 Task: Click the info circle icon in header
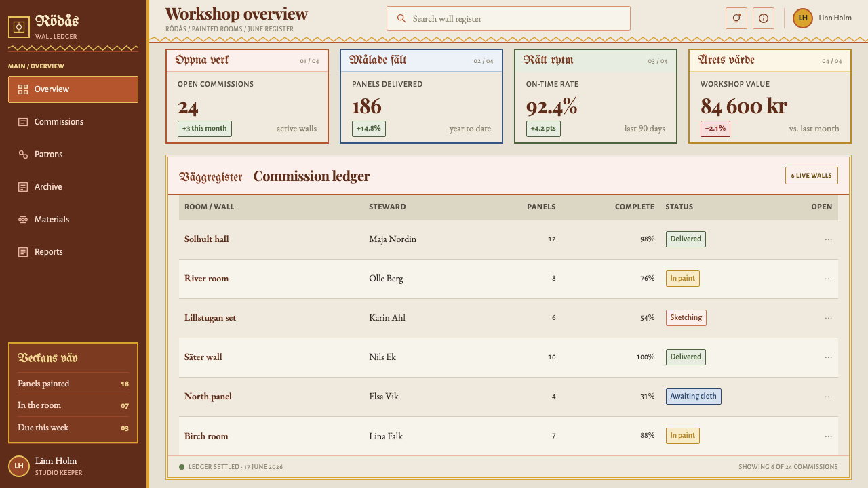pyautogui.click(x=764, y=18)
